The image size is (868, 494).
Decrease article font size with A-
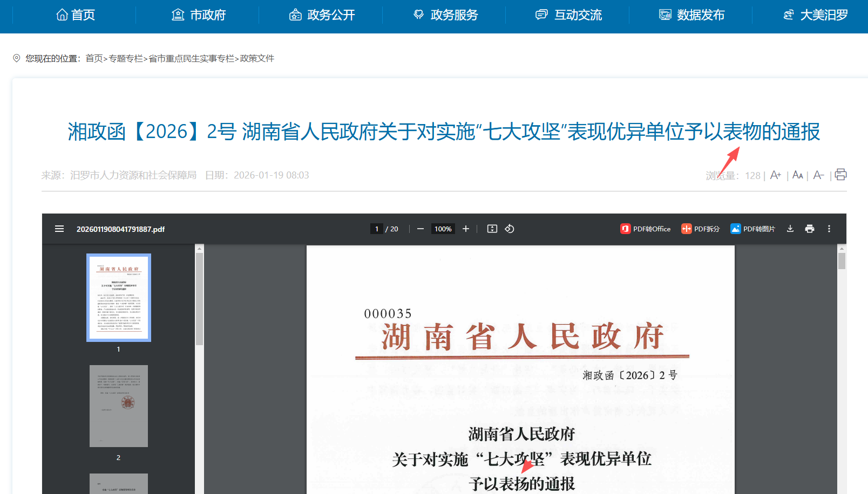818,175
